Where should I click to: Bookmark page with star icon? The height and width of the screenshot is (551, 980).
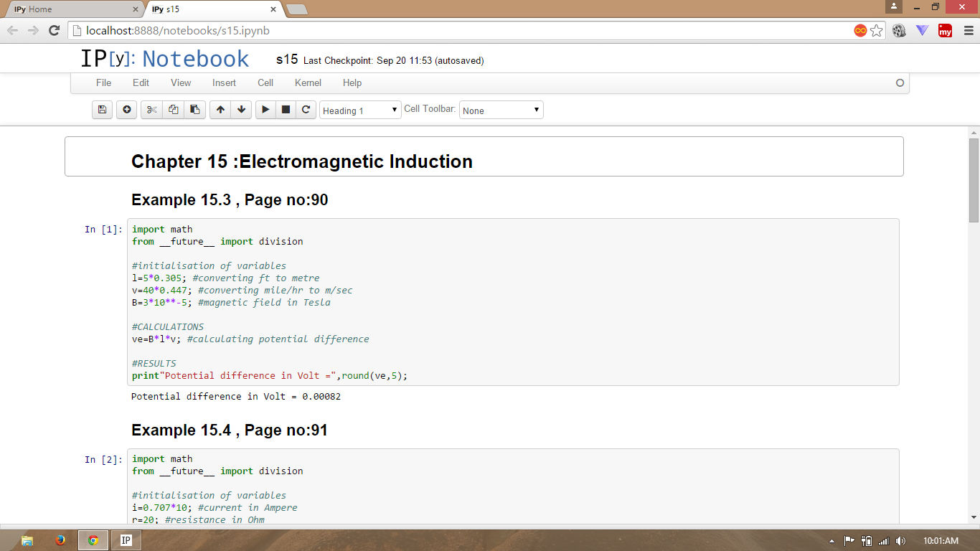point(877,30)
